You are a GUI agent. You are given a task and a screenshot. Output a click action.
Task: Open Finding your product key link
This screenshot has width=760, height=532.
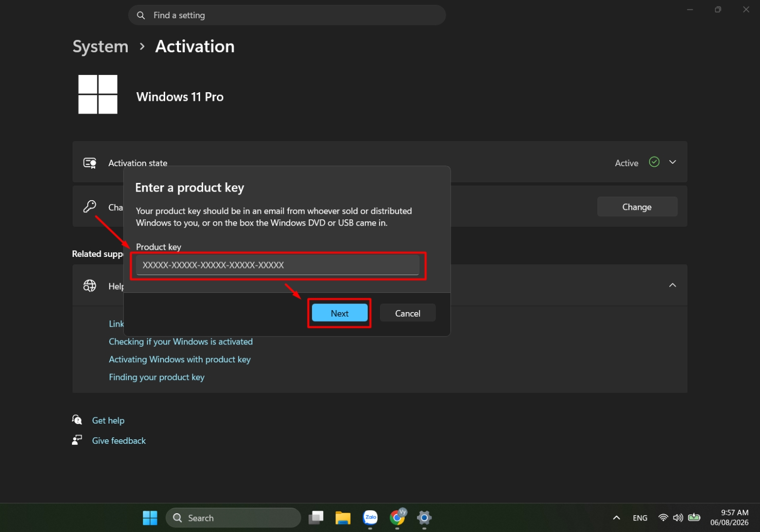[157, 377]
